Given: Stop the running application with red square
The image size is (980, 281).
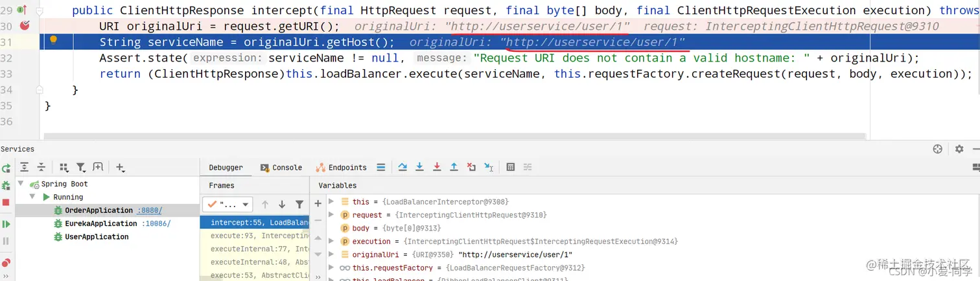Looking at the screenshot, I should [x=6, y=203].
